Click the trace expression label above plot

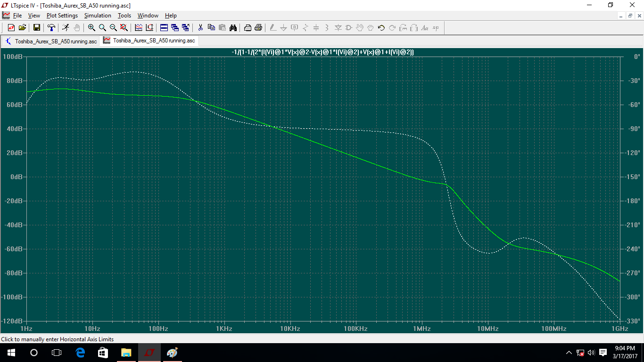323,52
